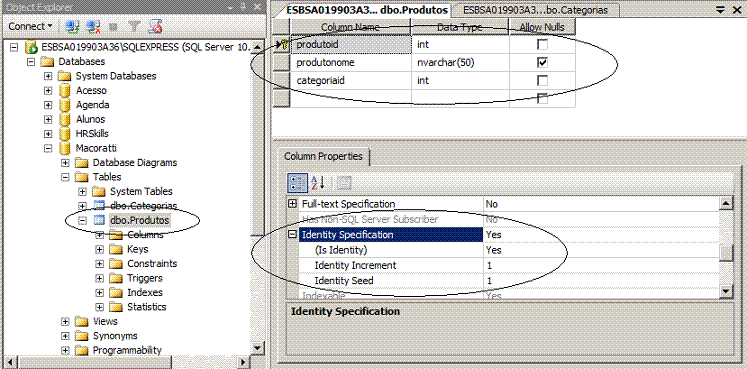747x369 pixels.
Task: Collapse the Identity Specification property group
Action: (293, 234)
